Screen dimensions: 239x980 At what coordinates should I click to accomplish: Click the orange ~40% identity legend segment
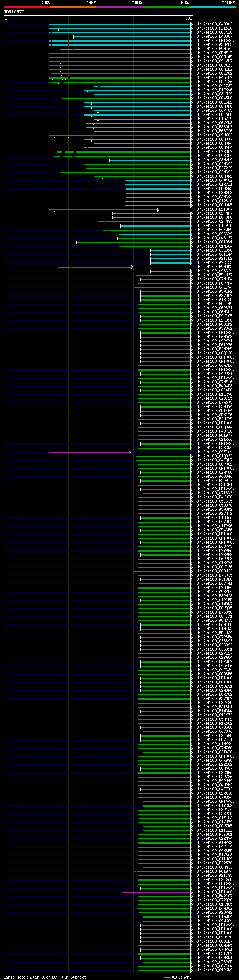73,7
